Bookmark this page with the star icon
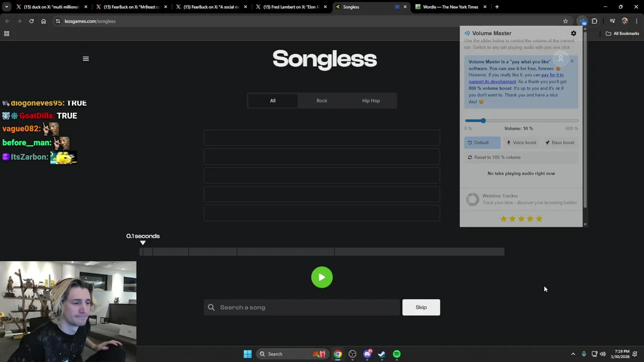 [566, 21]
